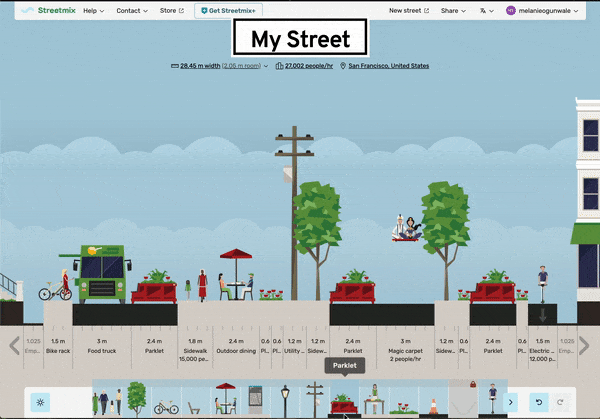
Task: Open the Share menu
Action: (x=453, y=11)
